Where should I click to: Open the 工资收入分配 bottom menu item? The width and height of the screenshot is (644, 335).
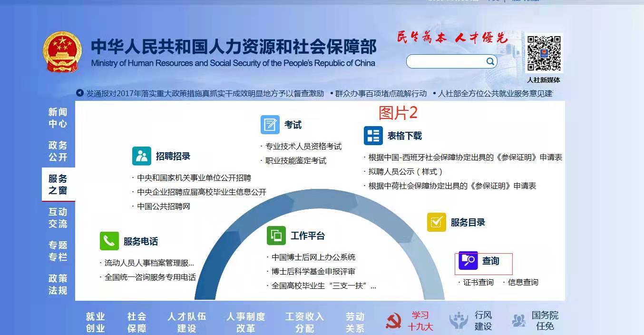coord(305,323)
